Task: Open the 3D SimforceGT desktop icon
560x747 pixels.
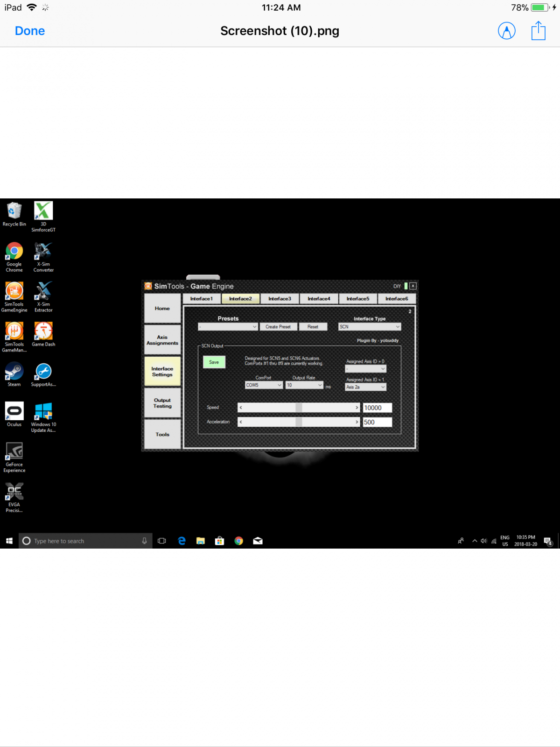Action: pyautogui.click(x=43, y=217)
